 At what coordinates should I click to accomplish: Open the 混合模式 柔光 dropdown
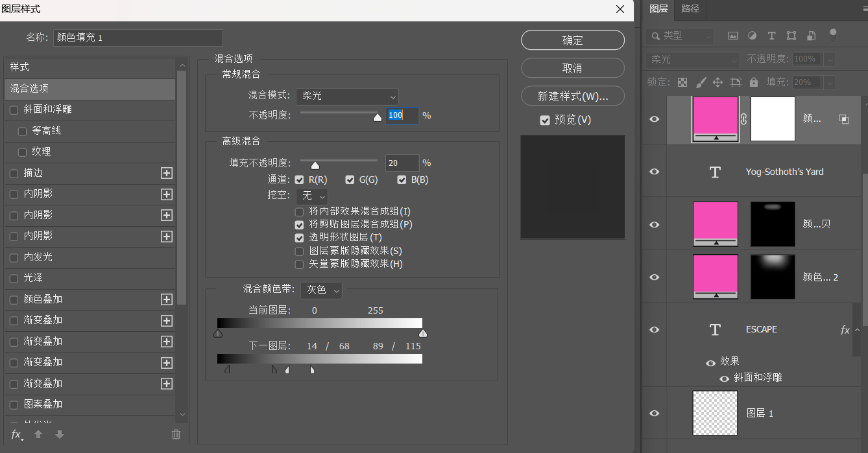click(x=347, y=96)
